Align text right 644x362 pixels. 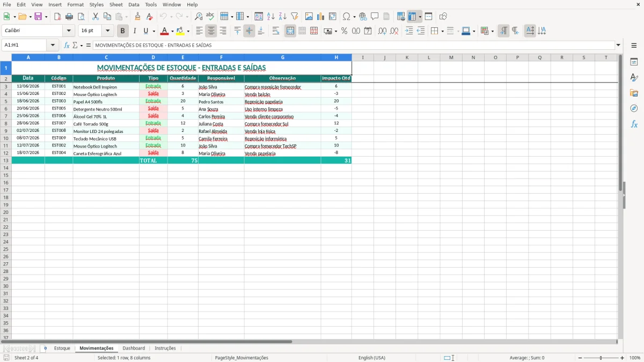click(223, 31)
